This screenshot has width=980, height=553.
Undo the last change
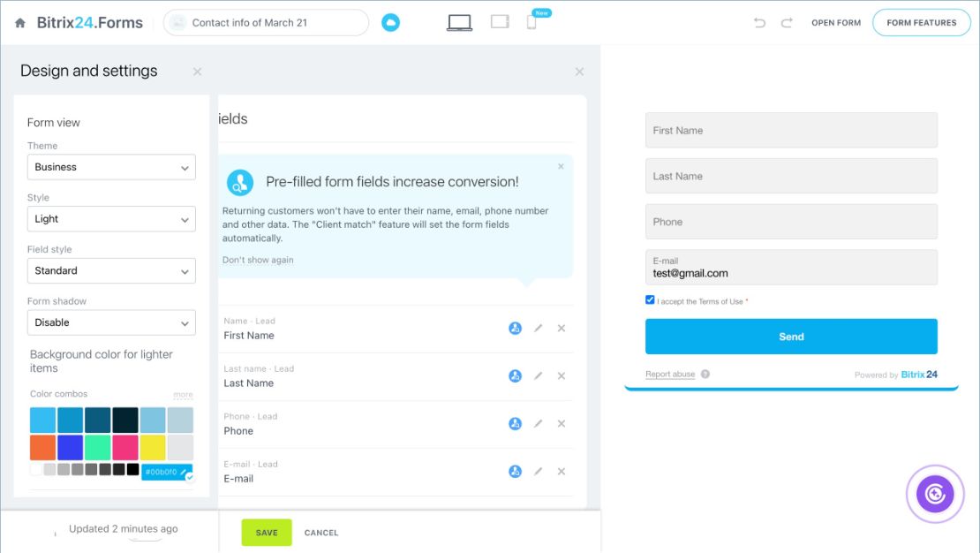coord(759,22)
